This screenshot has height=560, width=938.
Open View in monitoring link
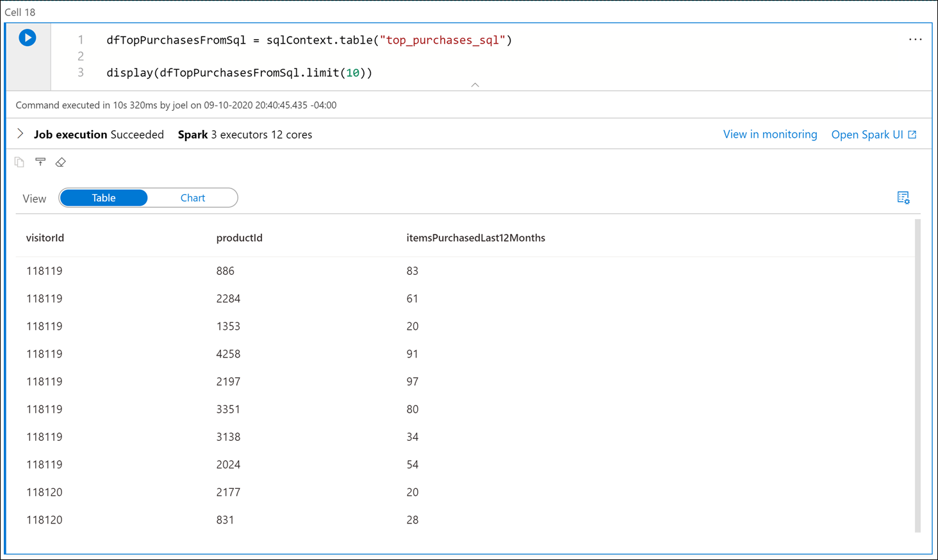770,135
